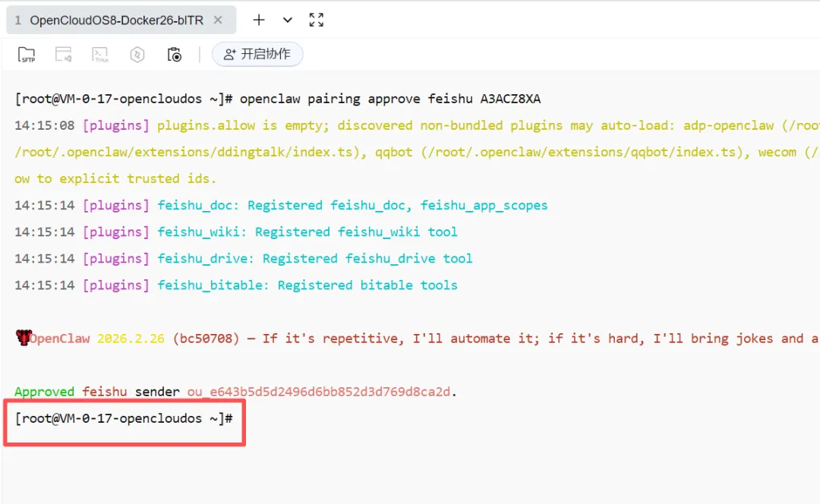The width and height of the screenshot is (820, 504).
Task: Click the 'OpenClaw 2026.2.26' version text
Action: click(96, 339)
